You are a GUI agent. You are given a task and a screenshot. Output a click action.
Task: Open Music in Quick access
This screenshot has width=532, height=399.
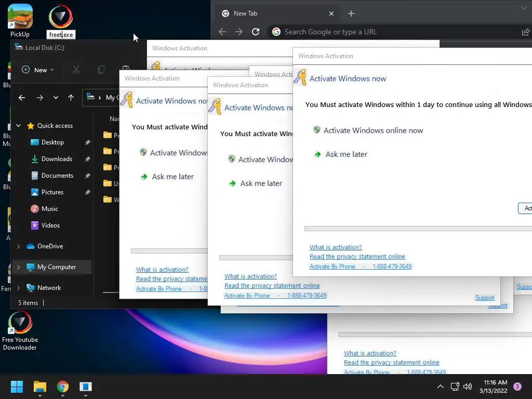[49, 209]
